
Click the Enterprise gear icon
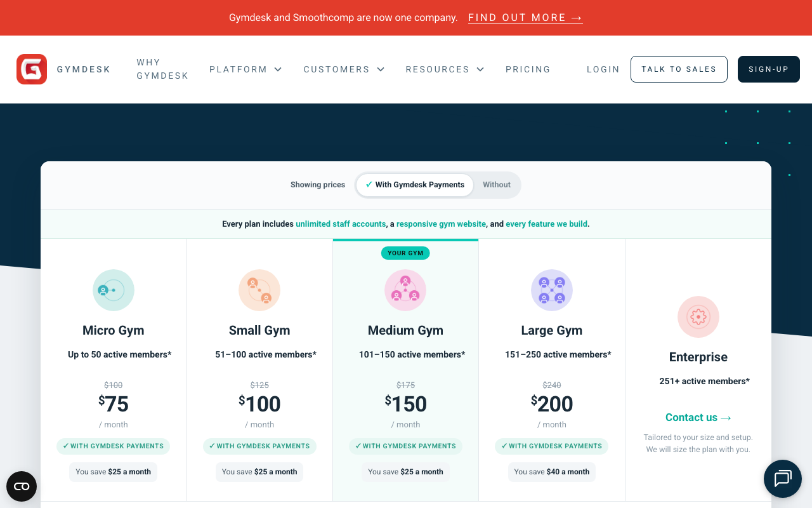pos(698,317)
